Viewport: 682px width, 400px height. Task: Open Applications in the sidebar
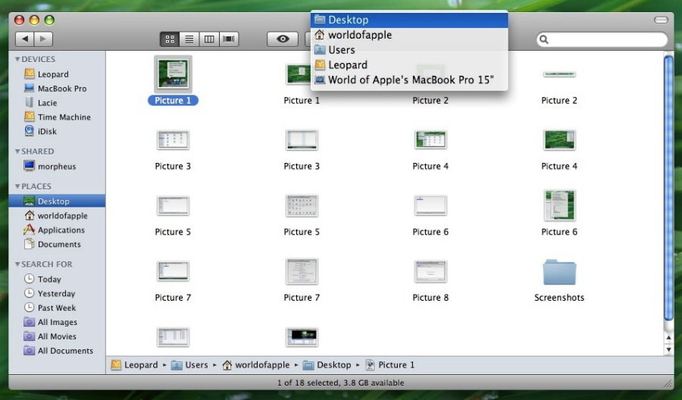[x=54, y=230]
